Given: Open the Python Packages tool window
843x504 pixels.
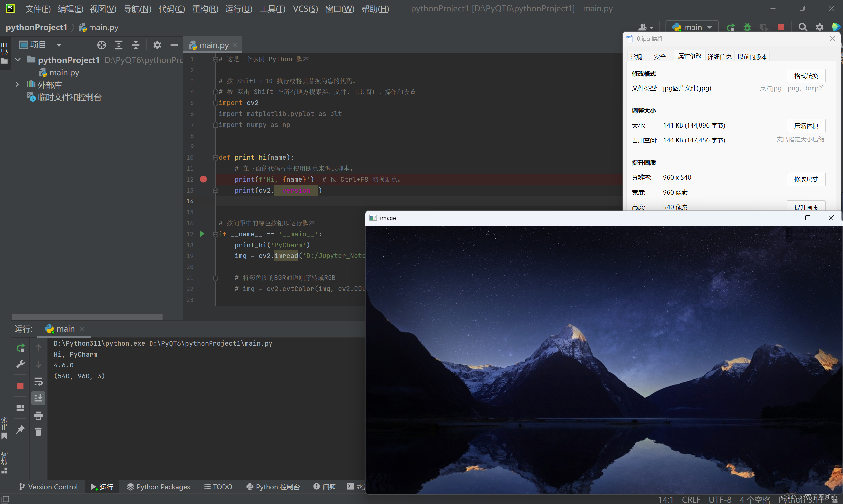Looking at the screenshot, I should click(158, 487).
